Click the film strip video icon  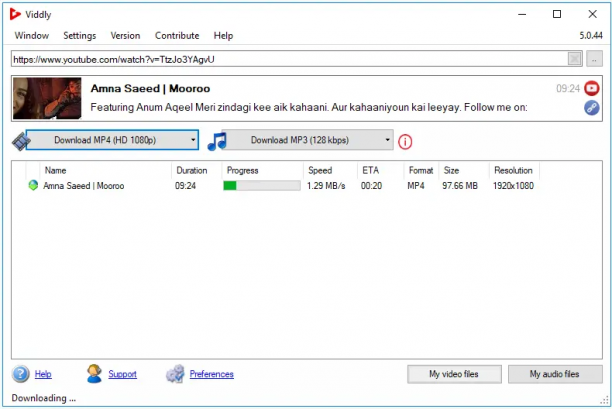pyautogui.click(x=20, y=141)
